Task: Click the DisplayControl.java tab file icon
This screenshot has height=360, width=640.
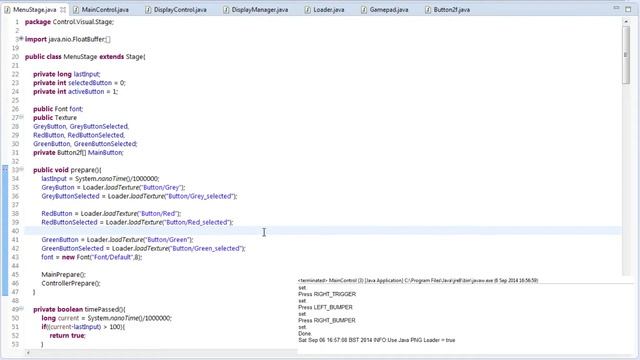Action: coord(148,9)
